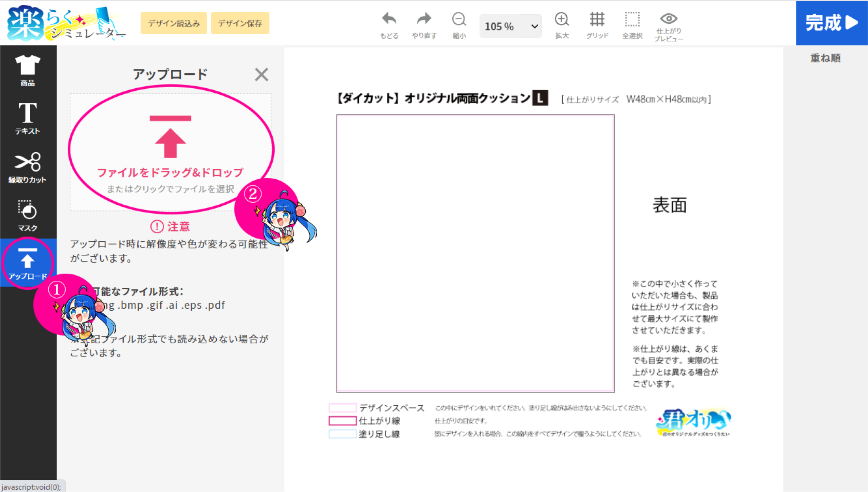868x492 pixels.
Task: Select the テキスト text tool
Action: [x=27, y=118]
